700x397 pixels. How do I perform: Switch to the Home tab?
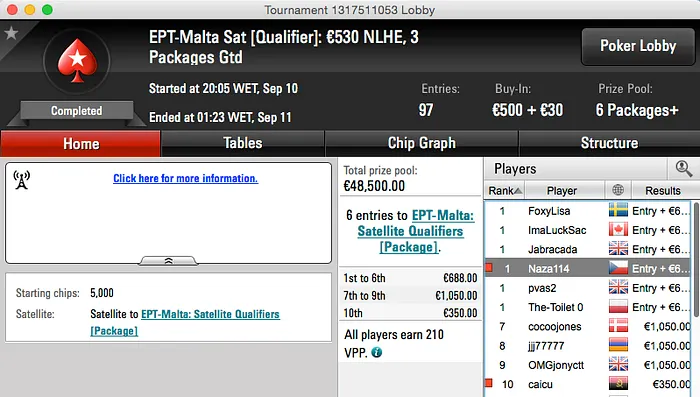coord(81,144)
